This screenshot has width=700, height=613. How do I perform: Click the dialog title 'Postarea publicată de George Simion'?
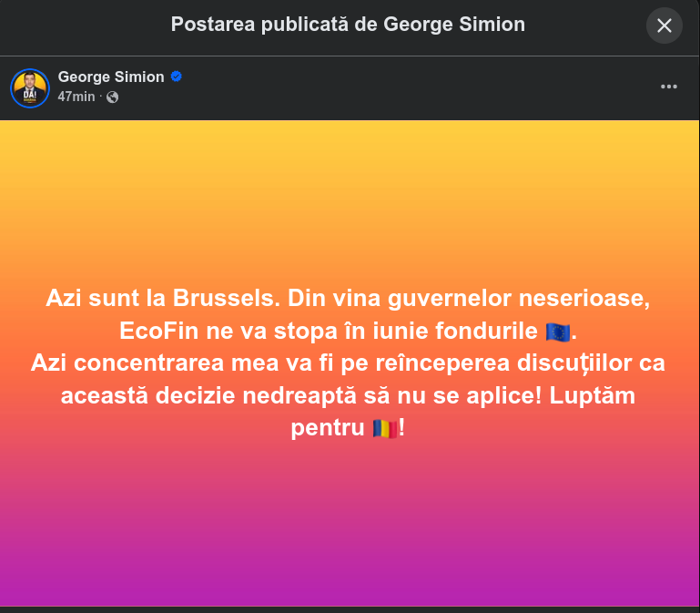coord(348,25)
